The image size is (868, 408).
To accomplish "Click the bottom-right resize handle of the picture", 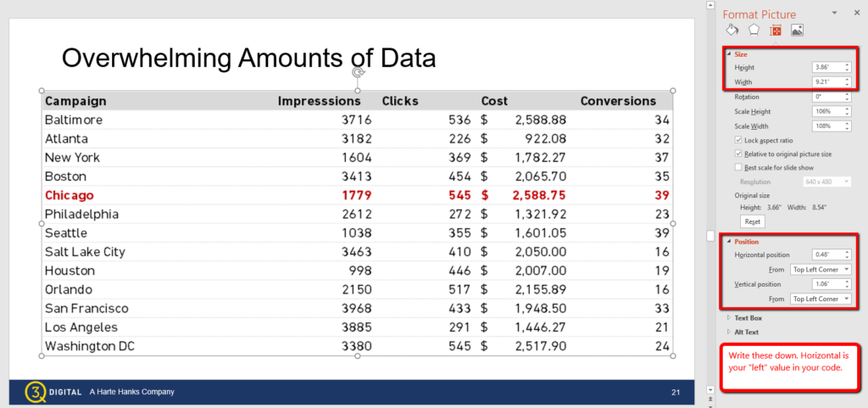I will click(673, 356).
